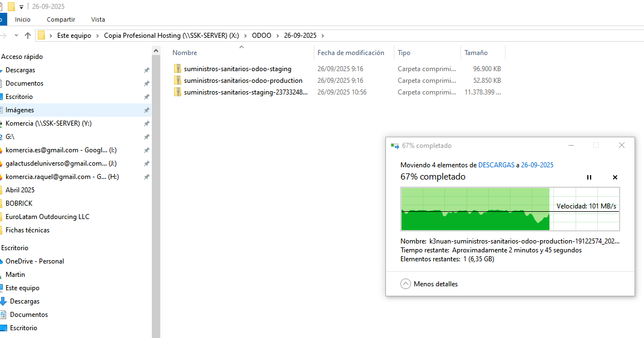Sort files by Tamaño column

tap(476, 53)
